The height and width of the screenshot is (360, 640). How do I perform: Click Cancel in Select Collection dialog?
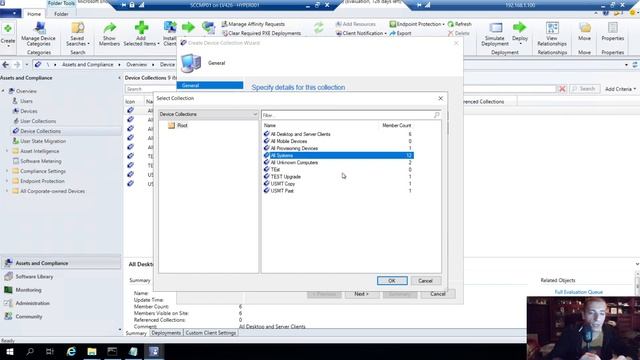point(425,281)
